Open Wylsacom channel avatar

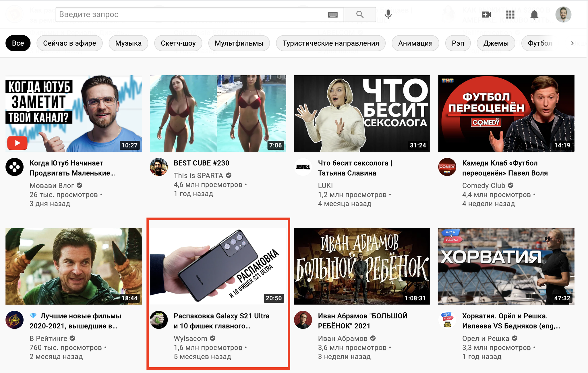[x=158, y=320]
